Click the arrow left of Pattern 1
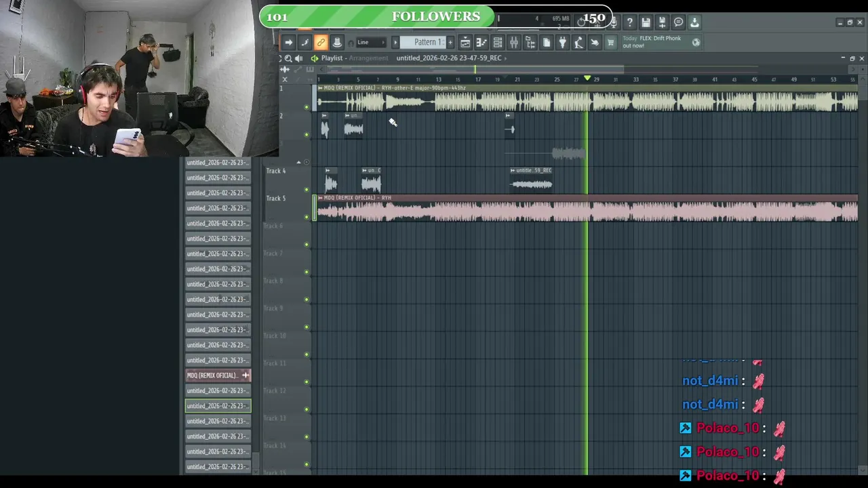 [396, 42]
